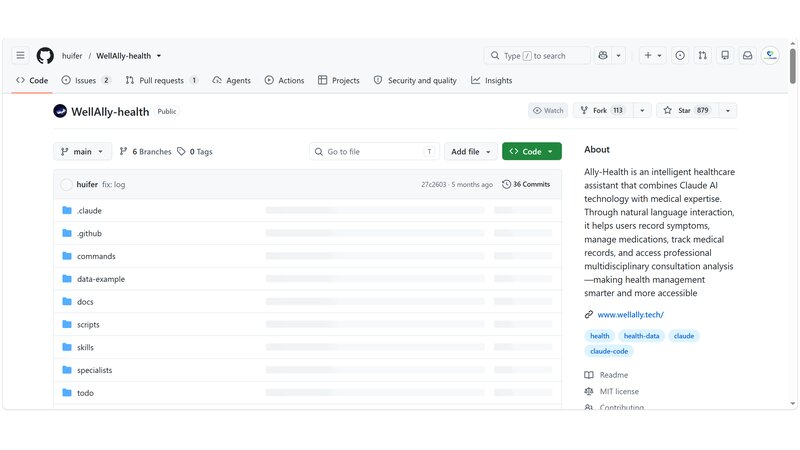Open the create new plus dropdown

coord(653,55)
